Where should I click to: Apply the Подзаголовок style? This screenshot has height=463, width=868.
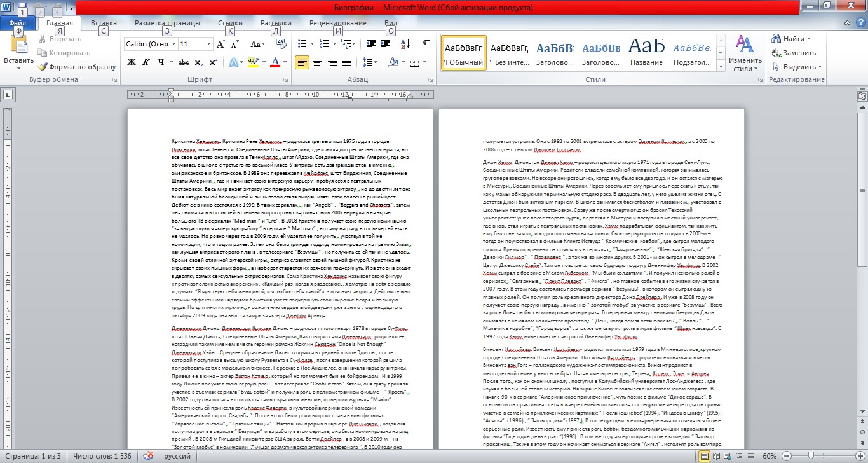pos(693,53)
